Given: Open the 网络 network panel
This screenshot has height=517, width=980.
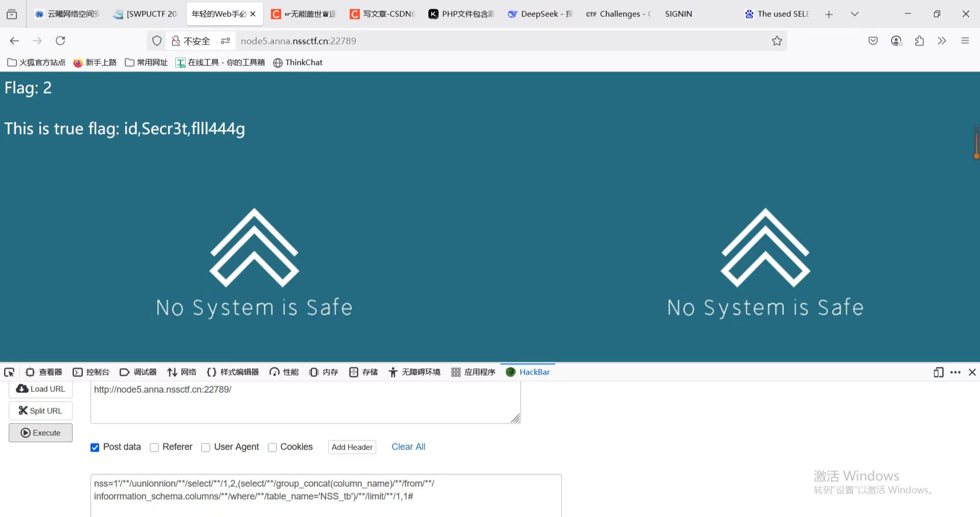Looking at the screenshot, I should [x=181, y=372].
